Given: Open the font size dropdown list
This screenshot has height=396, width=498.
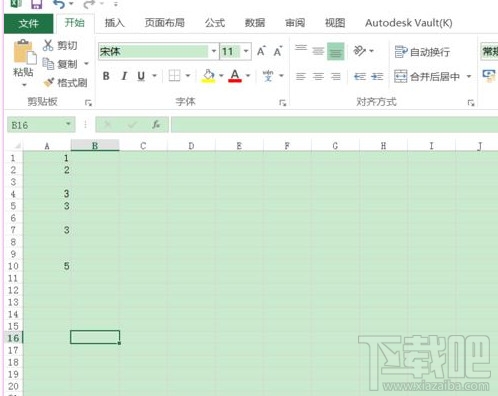Looking at the screenshot, I should click(246, 51).
